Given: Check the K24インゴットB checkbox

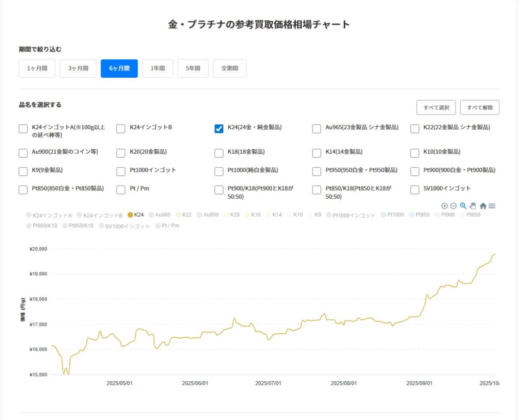Looking at the screenshot, I should [x=121, y=129].
